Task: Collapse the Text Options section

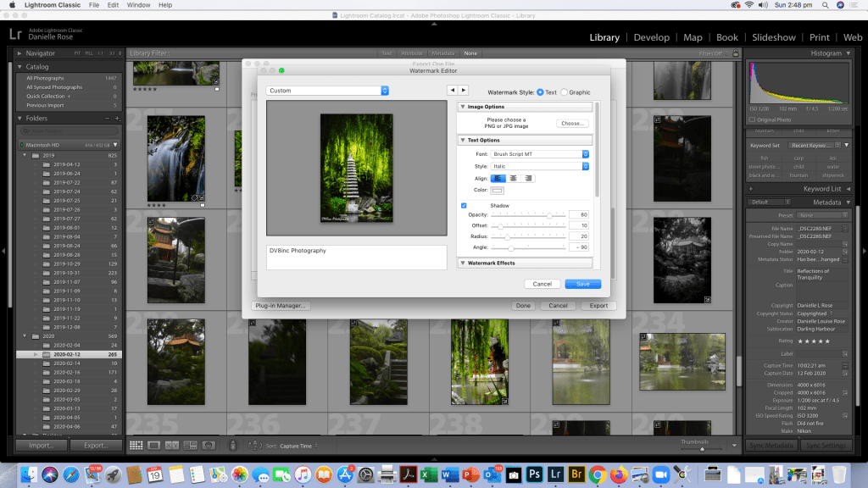Action: tap(463, 140)
